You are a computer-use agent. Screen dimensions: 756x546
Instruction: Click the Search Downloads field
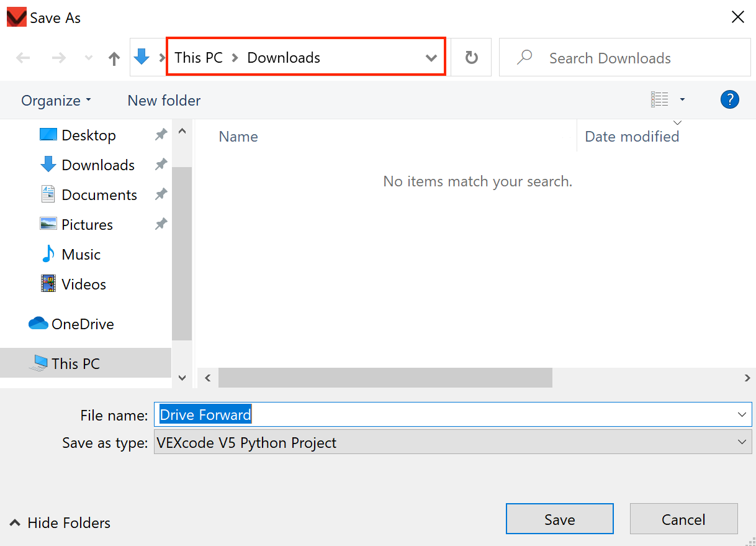tap(625, 58)
